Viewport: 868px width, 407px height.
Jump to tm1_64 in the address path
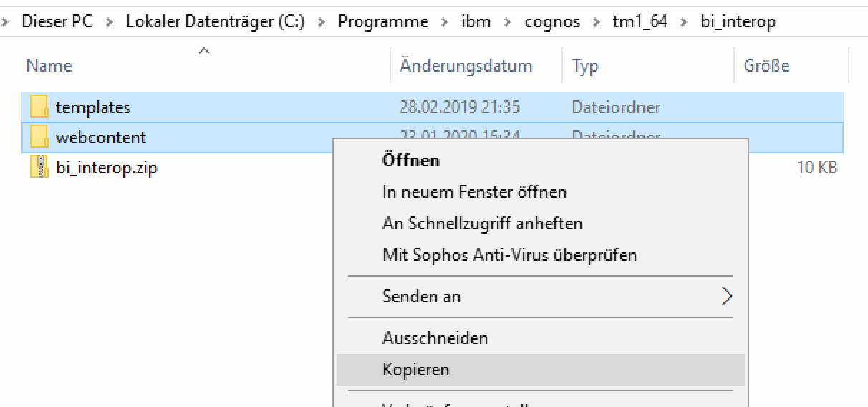point(640,22)
